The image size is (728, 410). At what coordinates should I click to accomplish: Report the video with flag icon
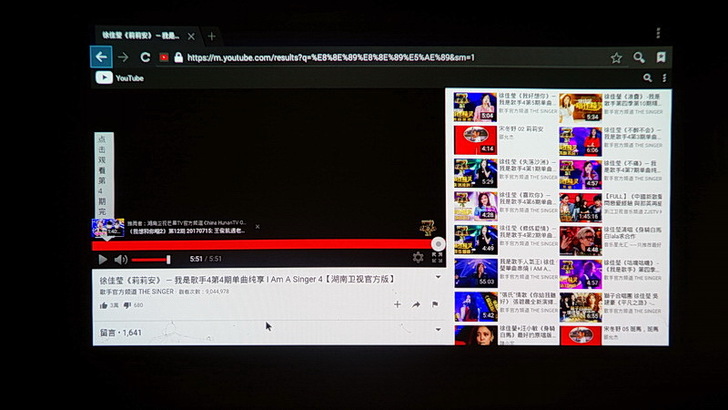click(x=435, y=305)
